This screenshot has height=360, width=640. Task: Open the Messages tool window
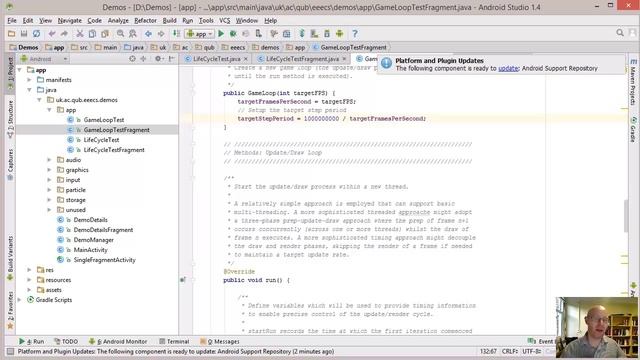(x=220, y=341)
